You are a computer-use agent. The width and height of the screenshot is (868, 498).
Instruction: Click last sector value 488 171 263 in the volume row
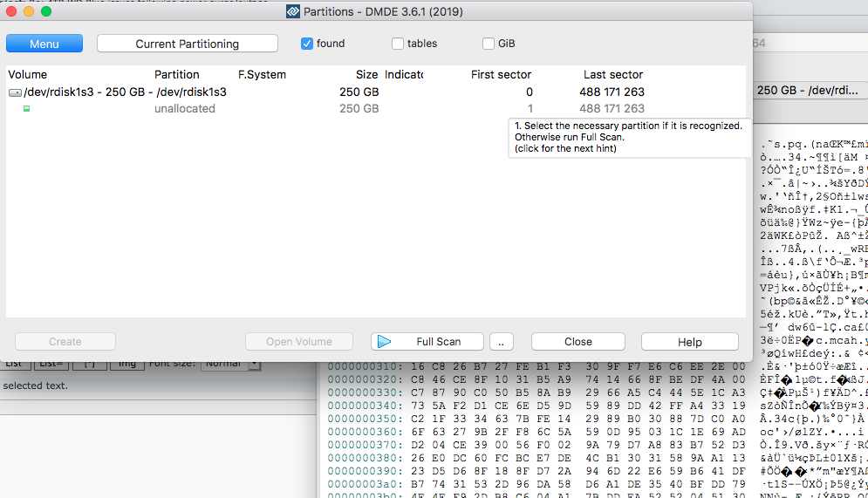(612, 92)
